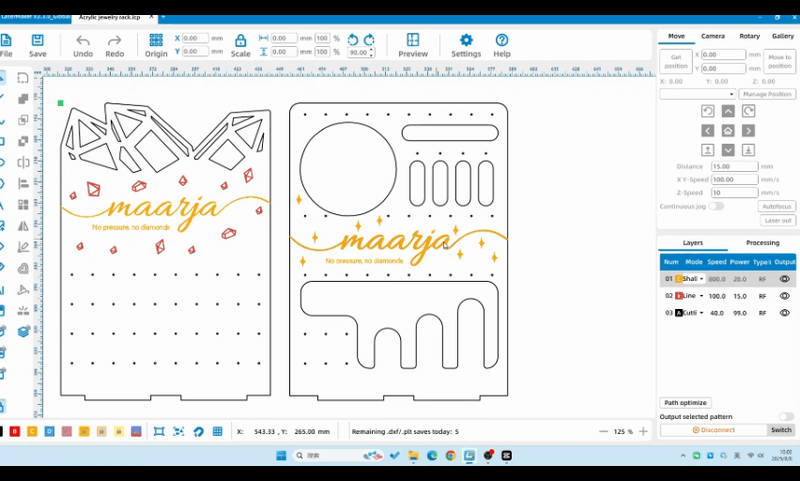Click the X Y-Speed input field

pos(735,180)
